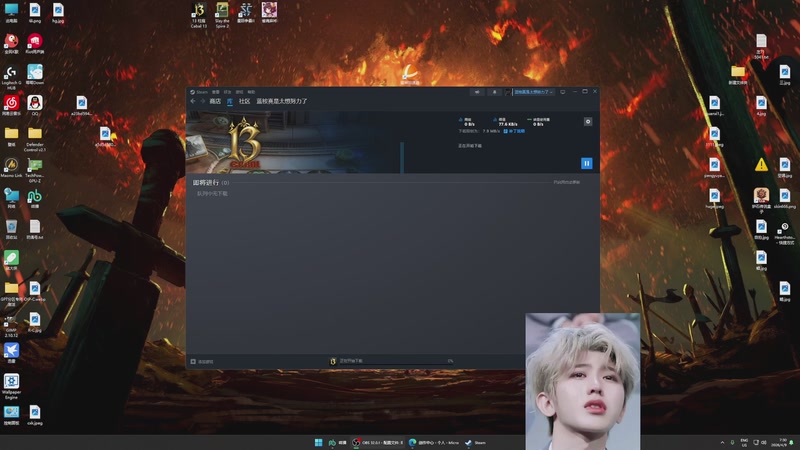The width and height of the screenshot is (800, 450).
Task: Open the This PC desktop icon
Action: click(x=11, y=13)
